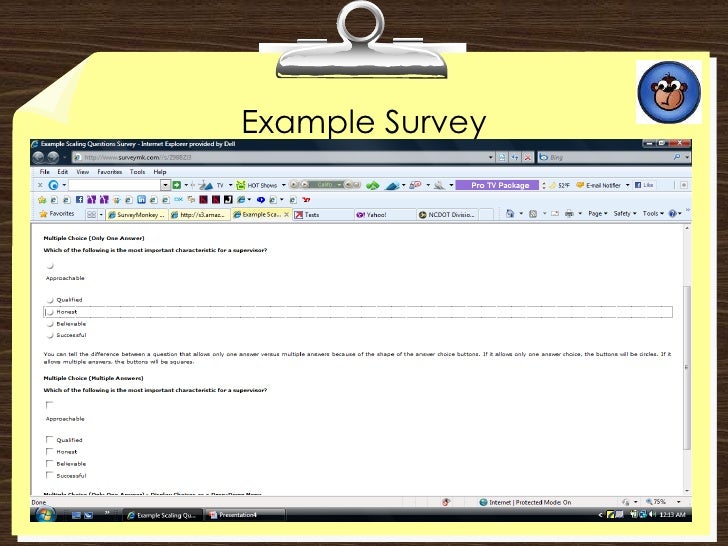Expand the address bar history dropdown

(x=491, y=158)
